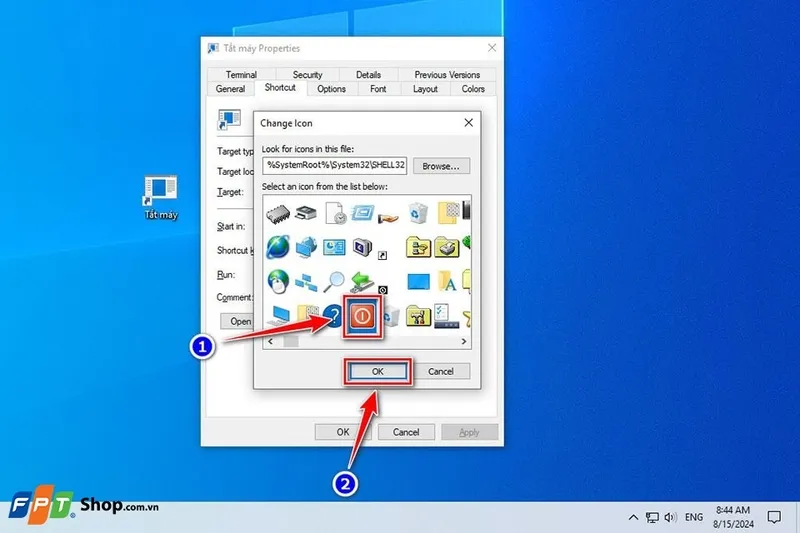Cancel the Change Icon dialog
Viewport: 800px width, 533px height.
[441, 371]
